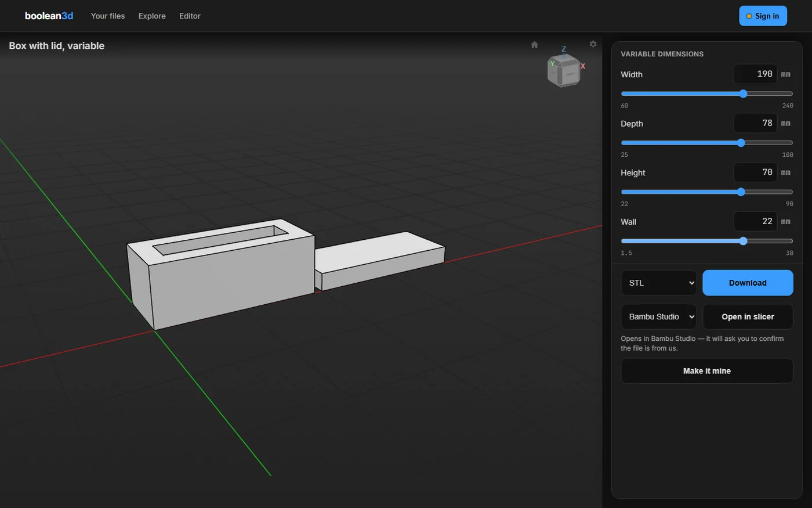Open the Bambu Studio slicer dropdown

click(659, 316)
